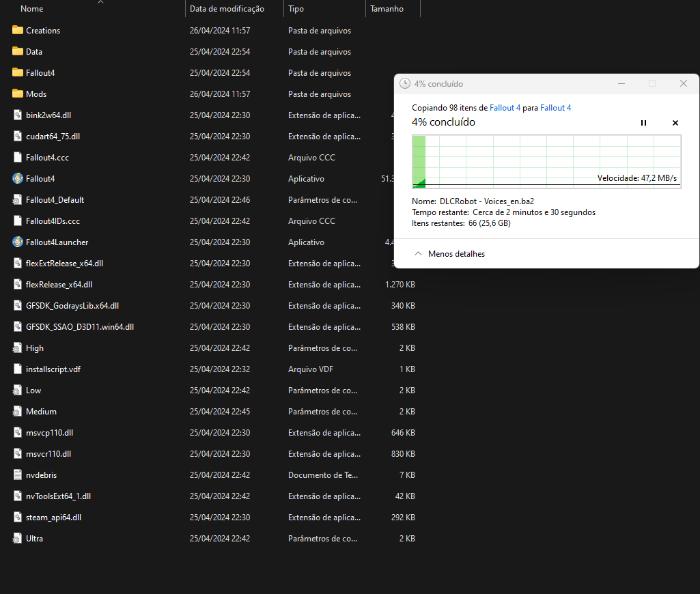
Task: Click the Medium date 25/04/2024 22:45
Action: (220, 412)
